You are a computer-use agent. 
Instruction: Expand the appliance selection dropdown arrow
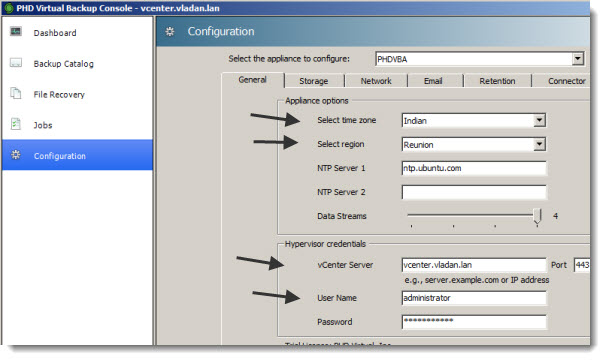point(577,59)
